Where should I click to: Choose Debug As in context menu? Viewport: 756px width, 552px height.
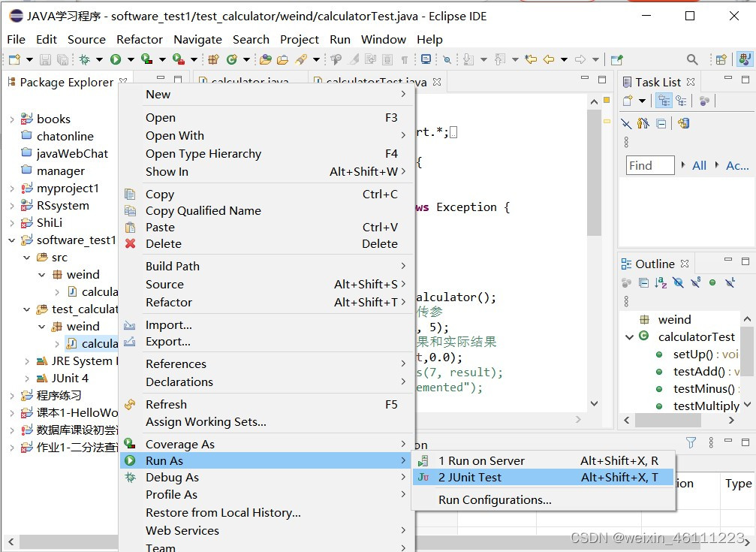267,477
